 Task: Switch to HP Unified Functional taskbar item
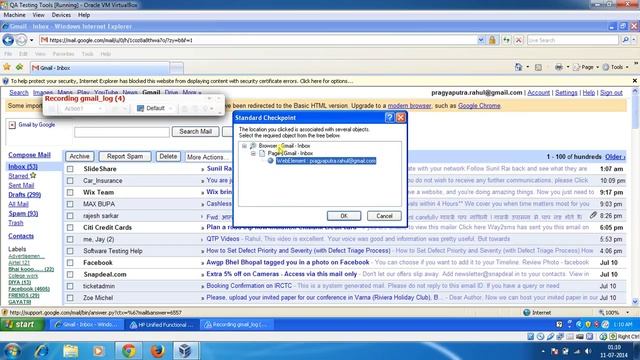pos(162,325)
